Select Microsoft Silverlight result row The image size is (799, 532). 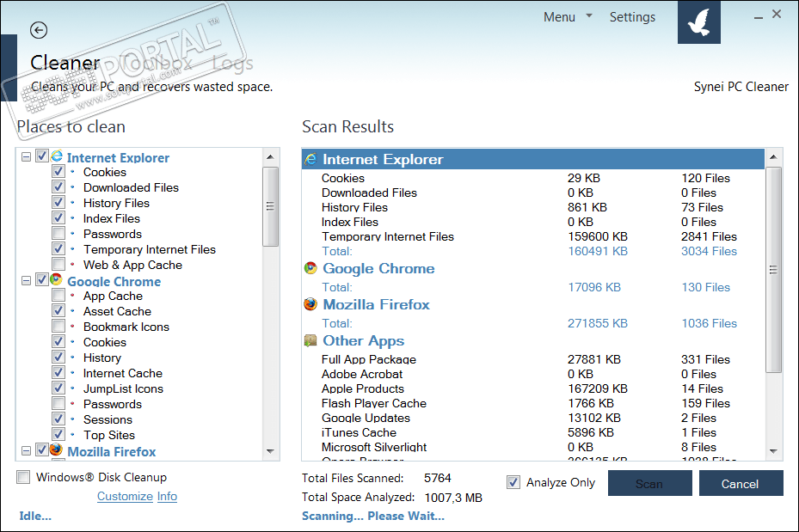coord(533,448)
